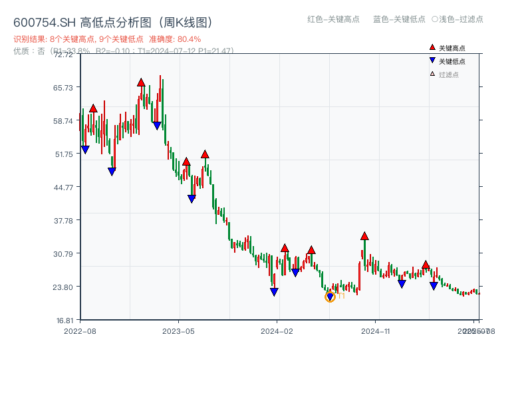Screen dimensions: 532x399
Task: Select the blue key-low triangle below the late-2022 dip
Action: tap(112, 172)
